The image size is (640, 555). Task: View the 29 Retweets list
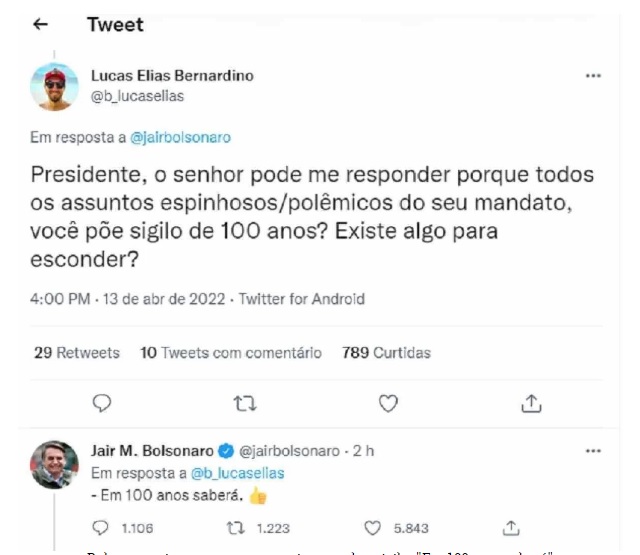(76, 353)
